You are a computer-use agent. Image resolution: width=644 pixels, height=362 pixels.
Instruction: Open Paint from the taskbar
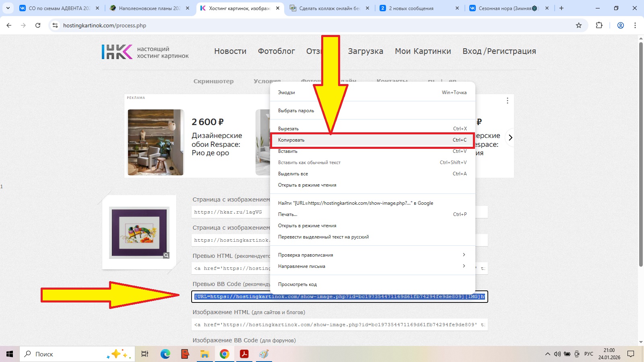pyautogui.click(x=264, y=354)
